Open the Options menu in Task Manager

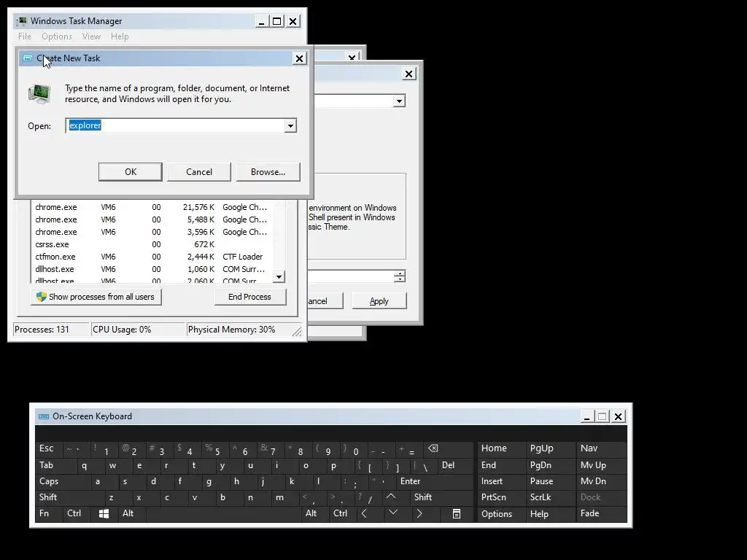(x=57, y=36)
